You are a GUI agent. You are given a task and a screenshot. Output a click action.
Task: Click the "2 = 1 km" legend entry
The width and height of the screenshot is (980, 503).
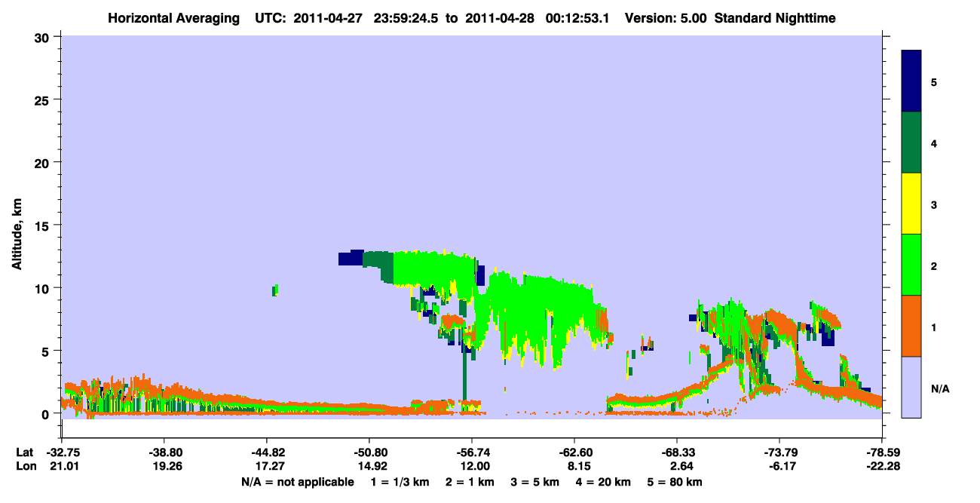point(470,482)
